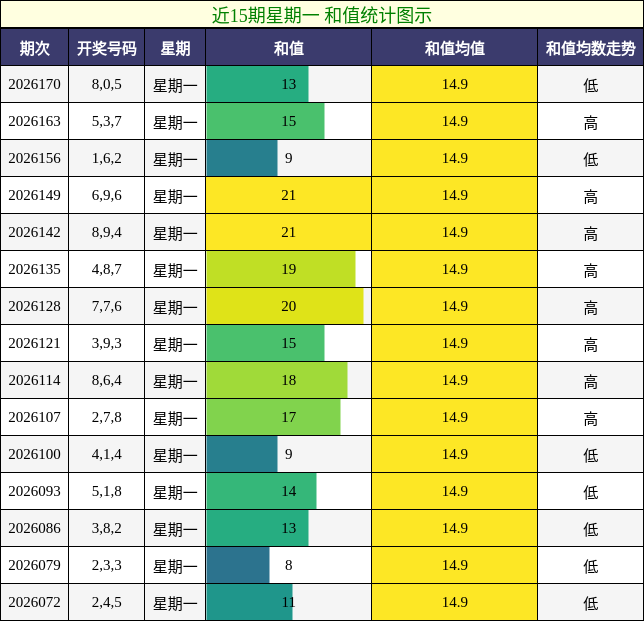Click winning numbers 8,6,4
The image size is (644, 621).
tap(107, 380)
